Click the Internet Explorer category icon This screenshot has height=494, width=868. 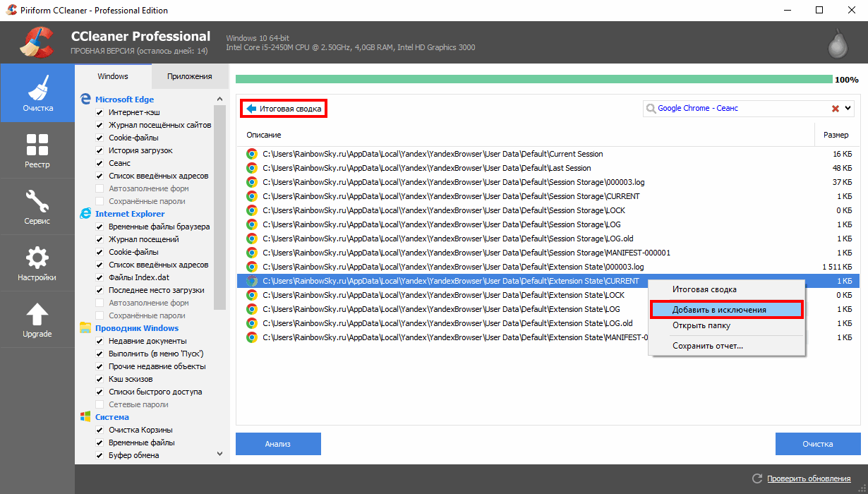(x=85, y=214)
